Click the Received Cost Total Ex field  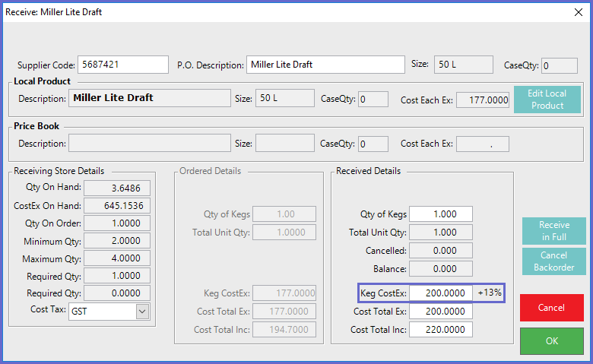[441, 312]
